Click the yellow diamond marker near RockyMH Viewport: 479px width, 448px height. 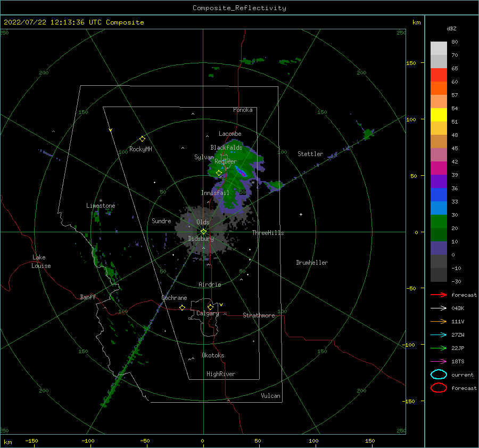click(x=142, y=139)
